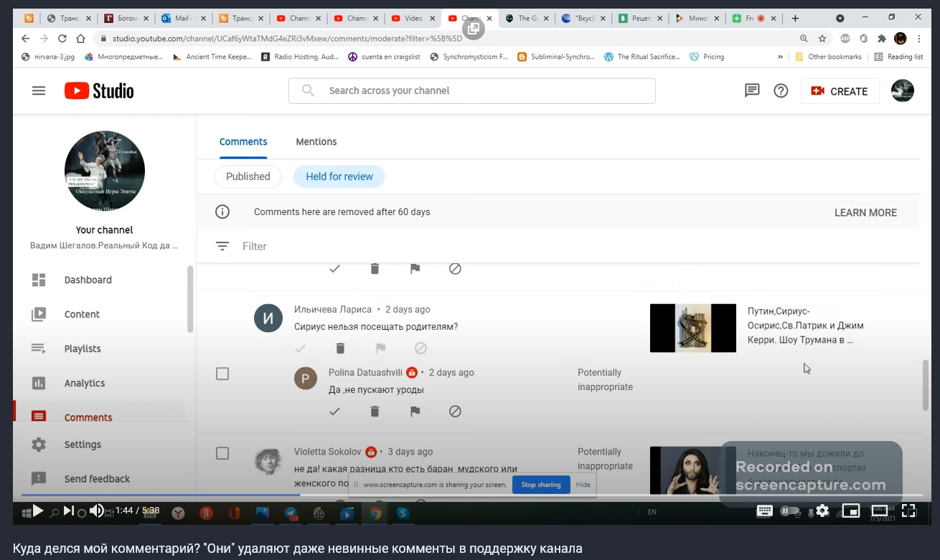This screenshot has height=560, width=940.
Task: Click the Stop sharing button
Action: (x=541, y=485)
